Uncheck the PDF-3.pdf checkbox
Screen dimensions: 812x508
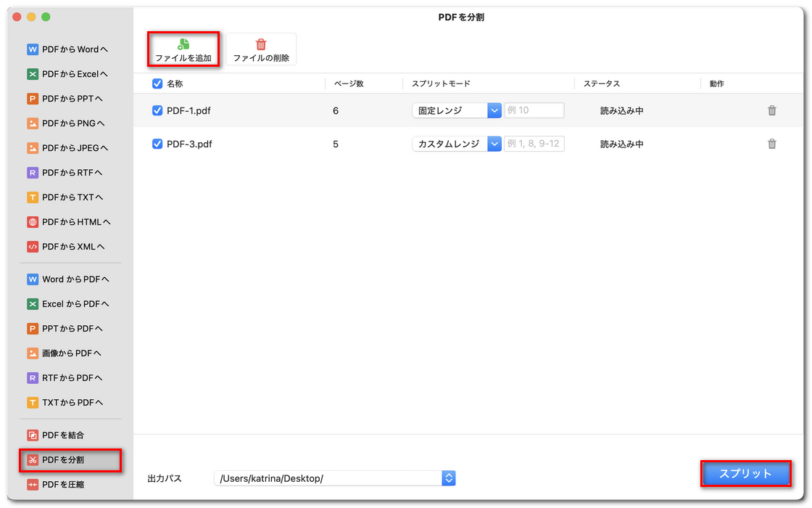click(x=157, y=144)
